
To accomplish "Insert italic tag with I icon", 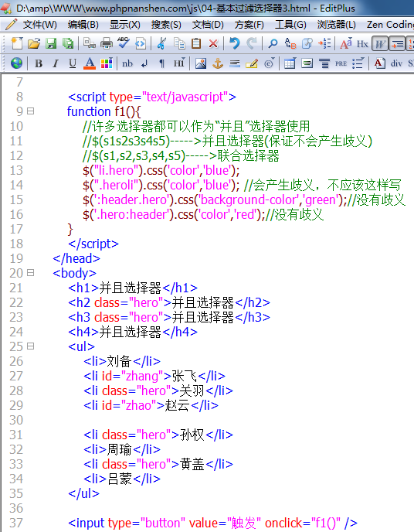I will tap(55, 63).
